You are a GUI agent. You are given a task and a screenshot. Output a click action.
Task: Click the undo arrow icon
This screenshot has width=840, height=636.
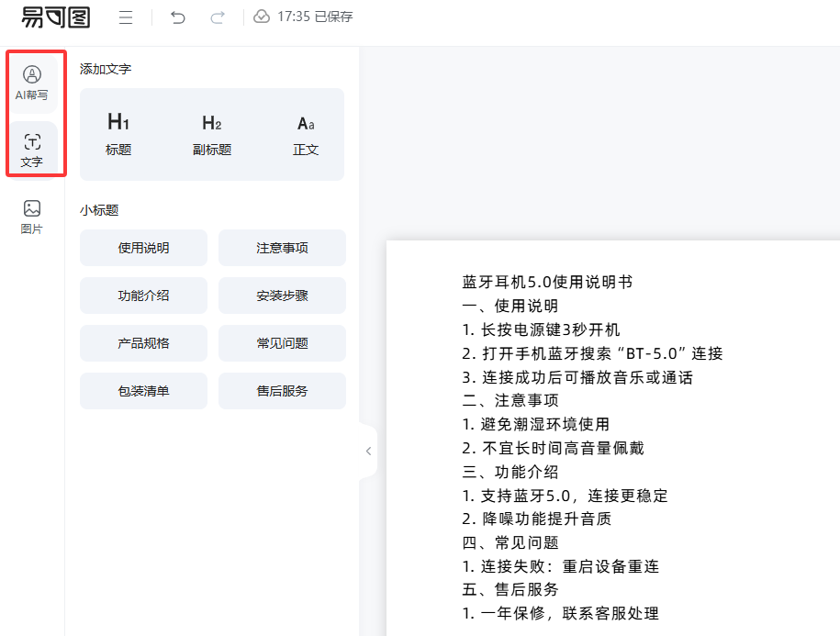(178, 17)
